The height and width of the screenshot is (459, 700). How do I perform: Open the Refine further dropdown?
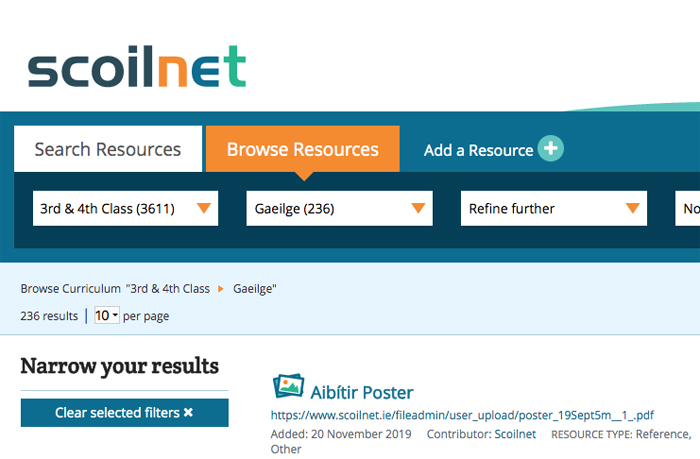tap(554, 209)
